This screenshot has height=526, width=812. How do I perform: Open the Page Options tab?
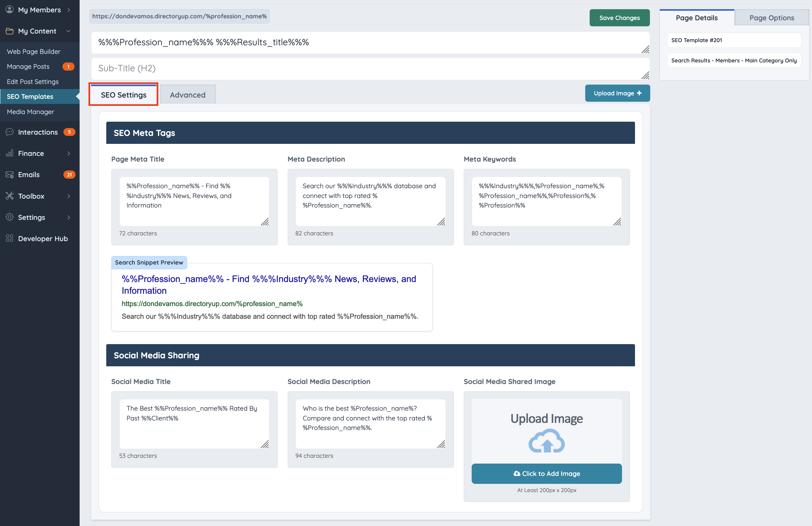(771, 18)
